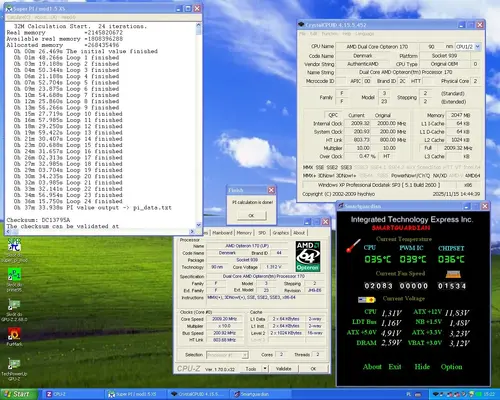
Task: Switch to Super PI in the taskbar
Action: 136,394
